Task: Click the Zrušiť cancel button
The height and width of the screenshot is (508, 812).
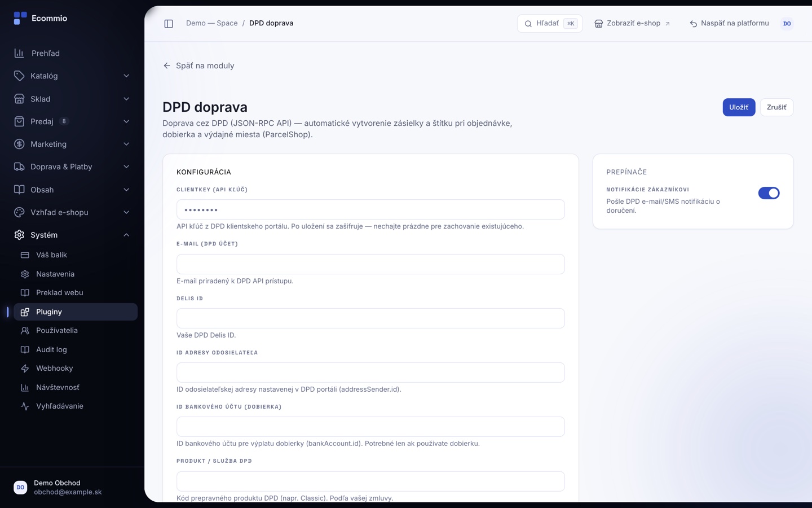Action: click(x=776, y=107)
